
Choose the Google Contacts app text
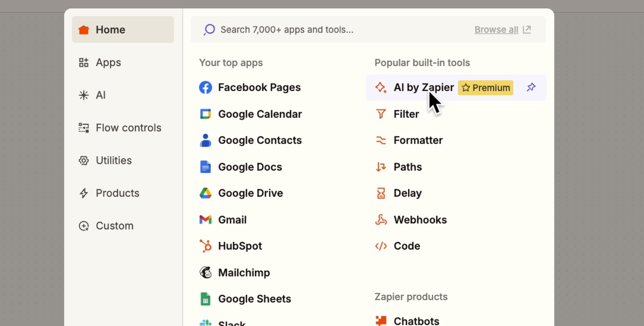click(260, 140)
